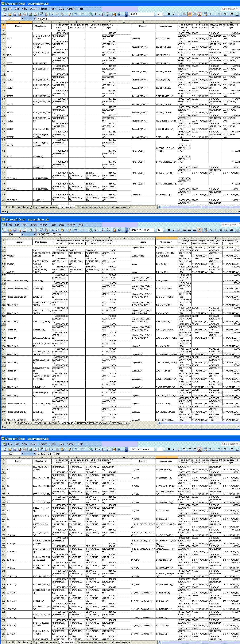This screenshot has height=644, width=240.
Task: Click AutoSum sigma in window showing row 106
Action: [96, 230]
